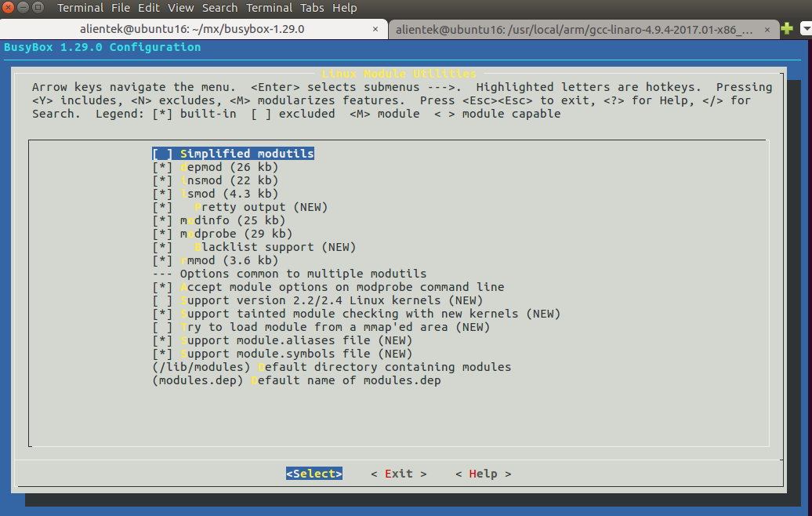Toggle Support module.symbols file option
The height and width of the screenshot is (516, 812).
click(282, 354)
